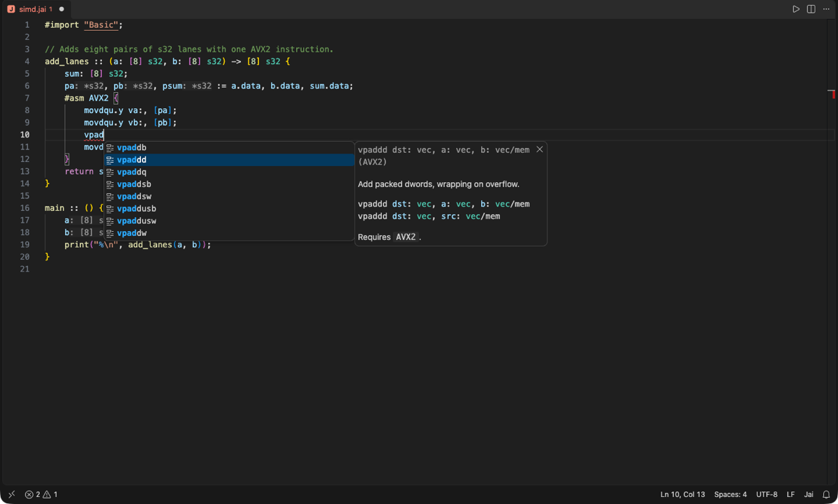
Task: Click line number 16 in gutter
Action: [24, 208]
